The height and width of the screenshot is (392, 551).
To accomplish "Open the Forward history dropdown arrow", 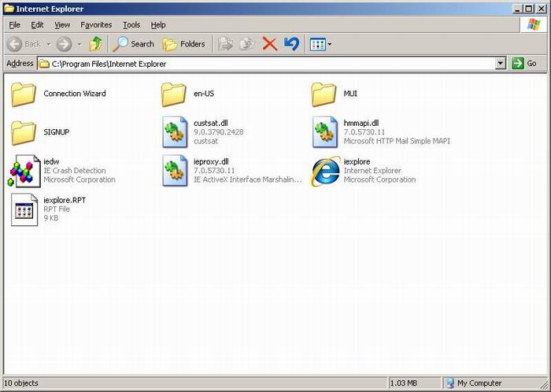I will [x=80, y=44].
